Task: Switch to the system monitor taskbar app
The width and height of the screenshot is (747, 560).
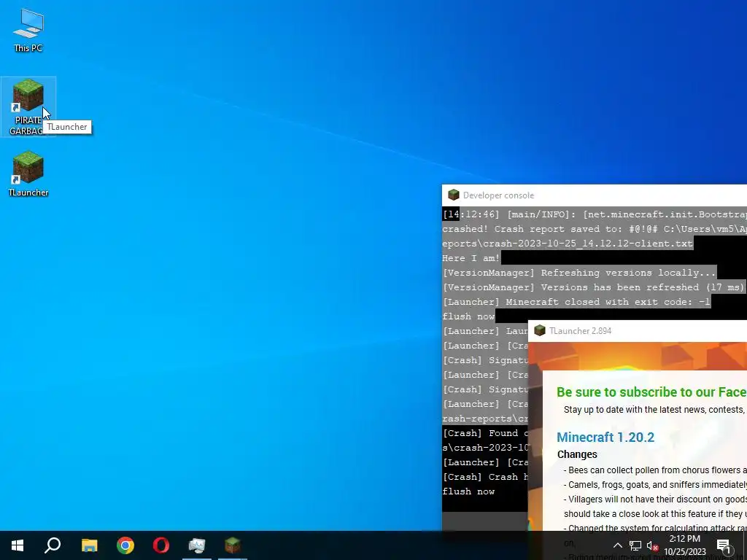Action: click(197, 545)
